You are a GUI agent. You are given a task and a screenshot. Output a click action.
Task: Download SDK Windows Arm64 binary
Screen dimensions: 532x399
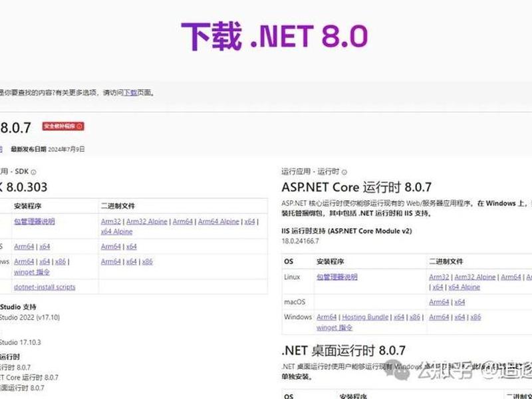111,261
